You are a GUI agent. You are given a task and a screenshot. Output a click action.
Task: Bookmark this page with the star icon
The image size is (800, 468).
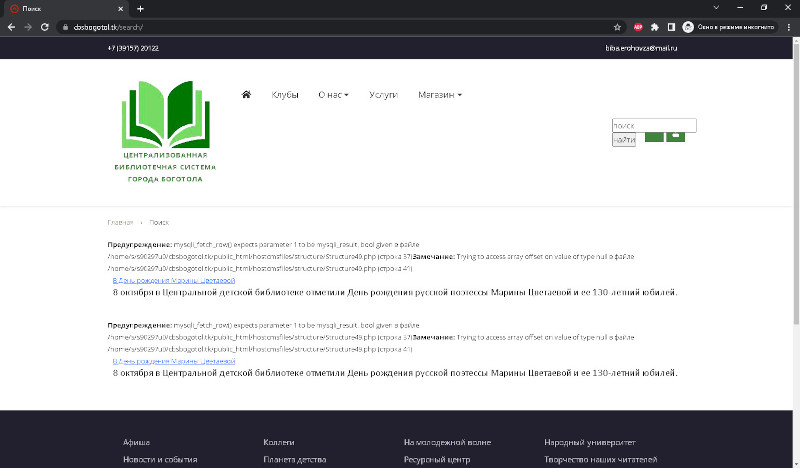coord(617,27)
